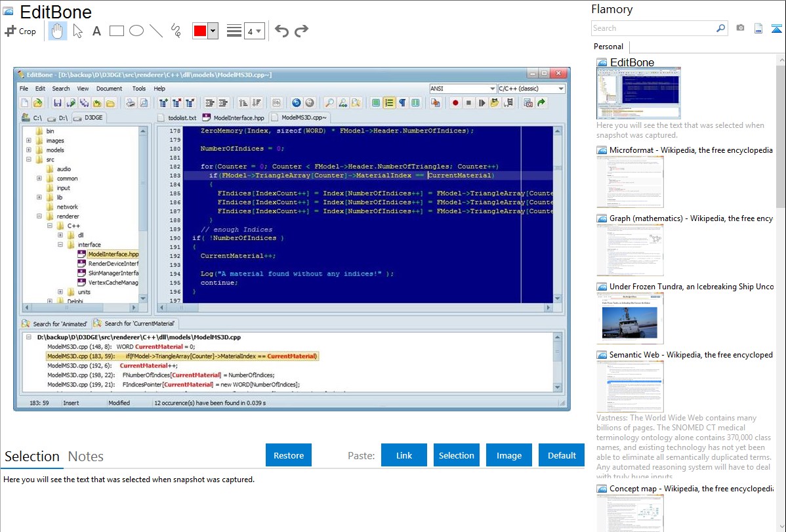Open the Under Frozen Tundra snapshot thumbnail

pos(630,318)
